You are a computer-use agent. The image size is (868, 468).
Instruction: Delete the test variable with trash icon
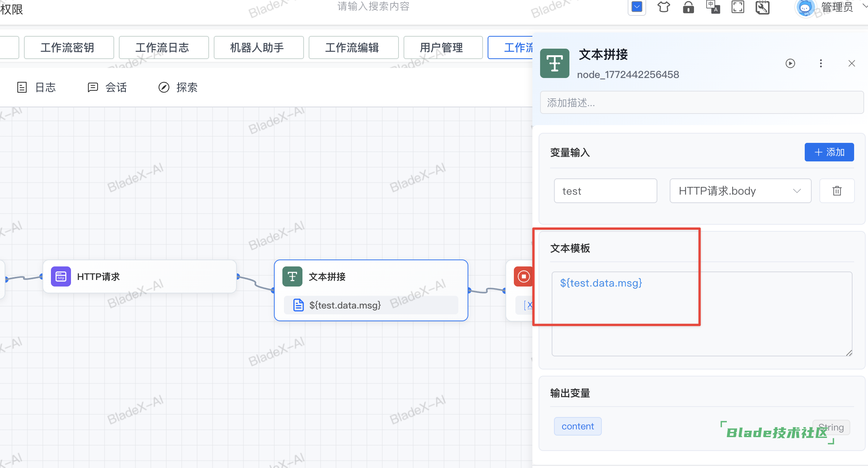837,191
